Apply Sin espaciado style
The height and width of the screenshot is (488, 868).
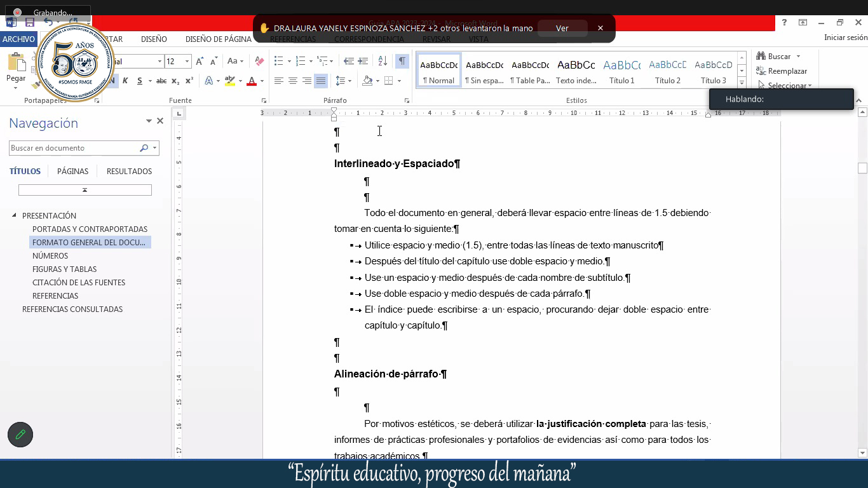(x=484, y=71)
